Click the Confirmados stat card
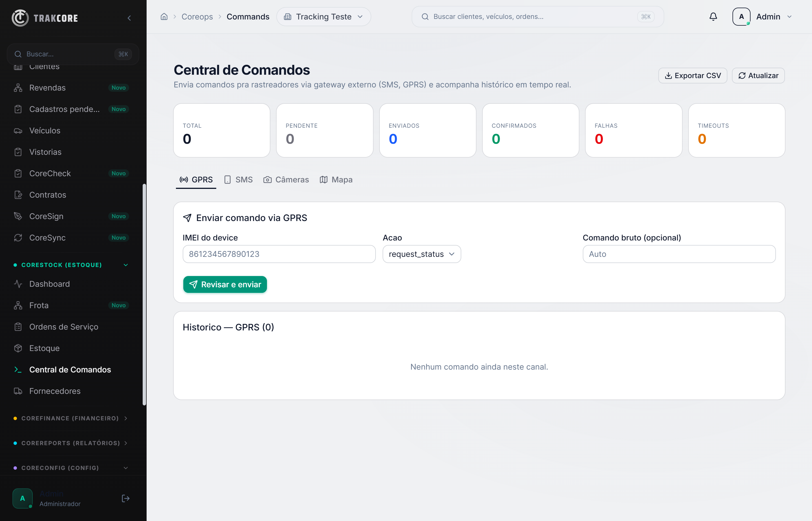The image size is (812, 521). pos(531,130)
